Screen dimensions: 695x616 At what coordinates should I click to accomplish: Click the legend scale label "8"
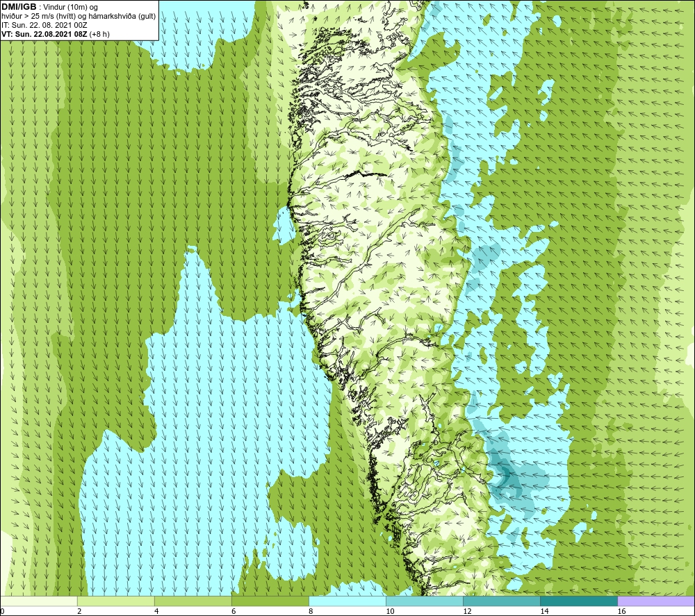point(311,611)
